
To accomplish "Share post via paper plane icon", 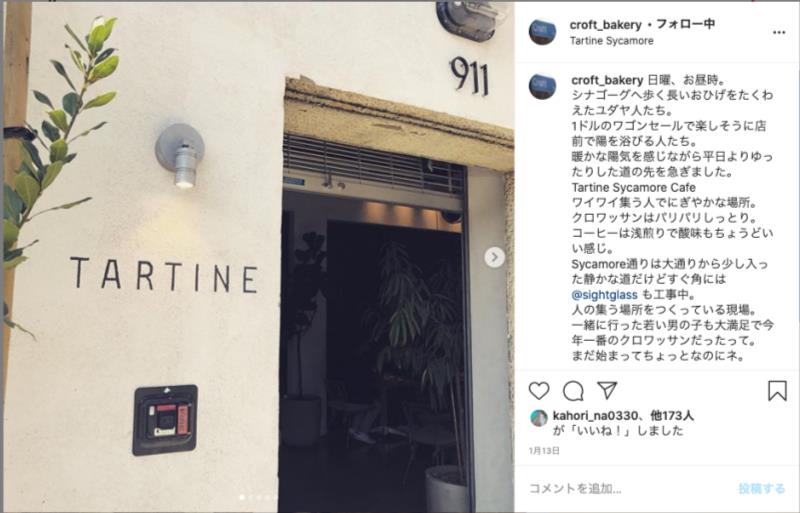I will (607, 390).
